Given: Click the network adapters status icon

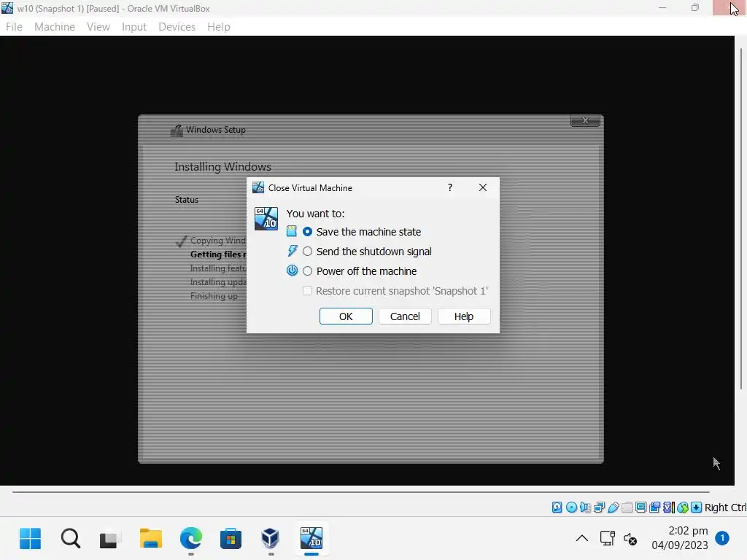Looking at the screenshot, I should tap(600, 507).
